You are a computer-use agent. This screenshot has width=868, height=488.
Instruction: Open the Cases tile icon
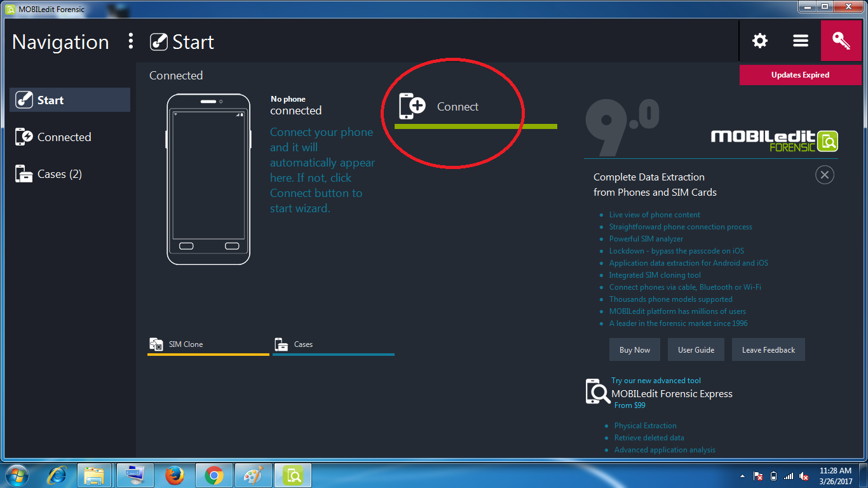(x=281, y=344)
